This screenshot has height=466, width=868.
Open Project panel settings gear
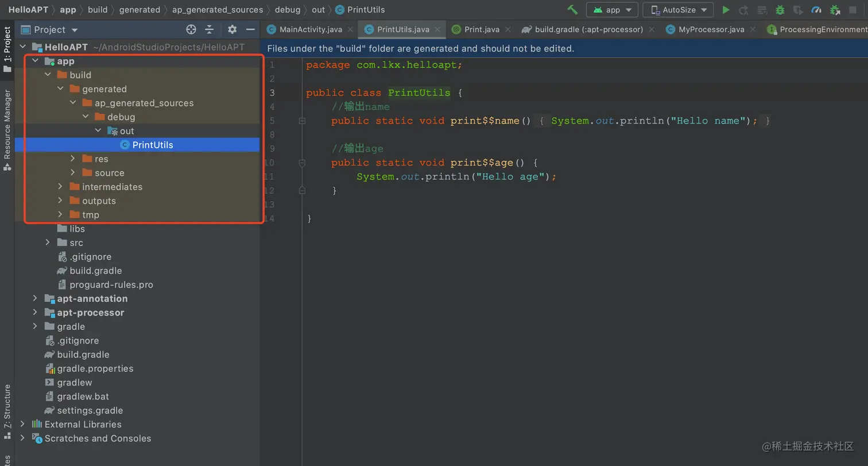pyautogui.click(x=232, y=29)
